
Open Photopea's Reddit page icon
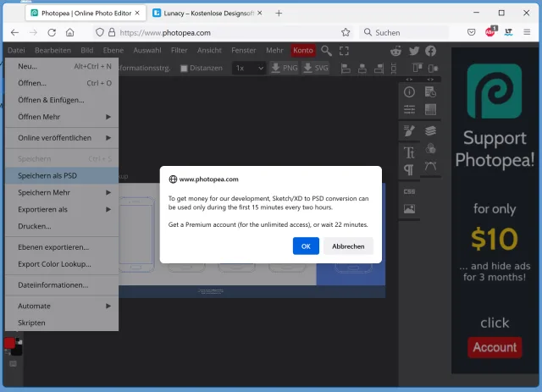(396, 51)
